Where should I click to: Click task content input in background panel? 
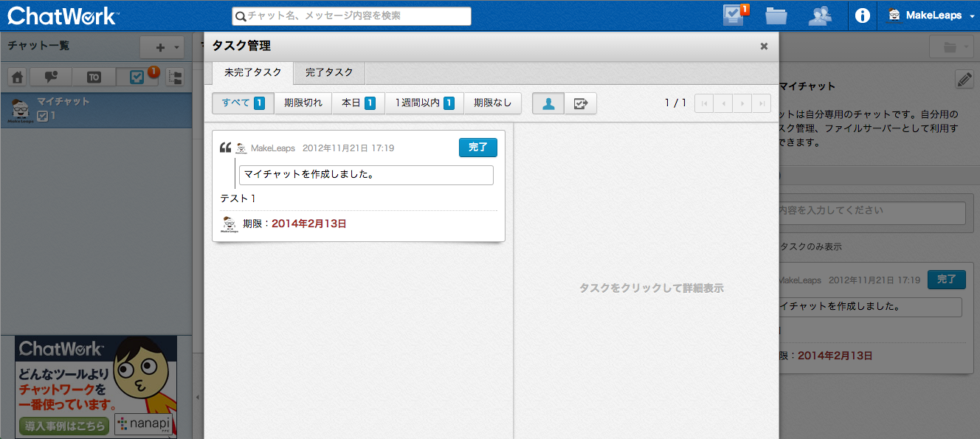click(x=871, y=213)
